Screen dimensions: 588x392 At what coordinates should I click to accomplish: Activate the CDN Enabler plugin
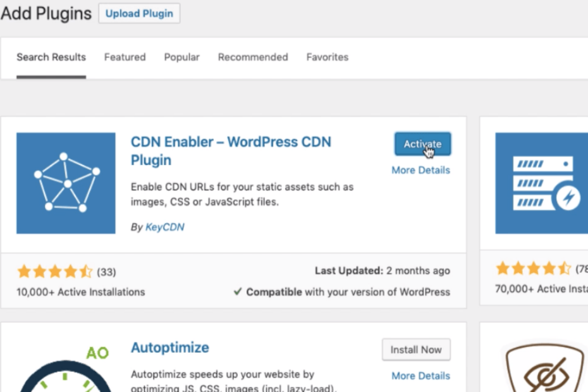[422, 144]
